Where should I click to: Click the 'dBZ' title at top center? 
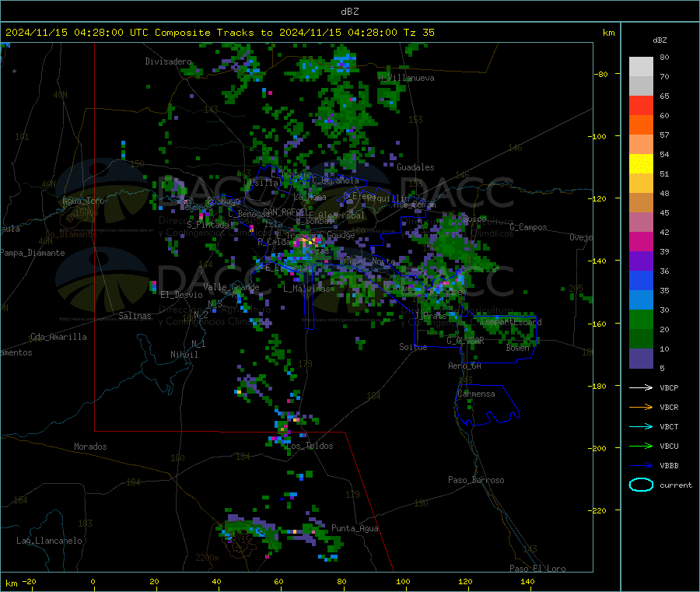349,12
